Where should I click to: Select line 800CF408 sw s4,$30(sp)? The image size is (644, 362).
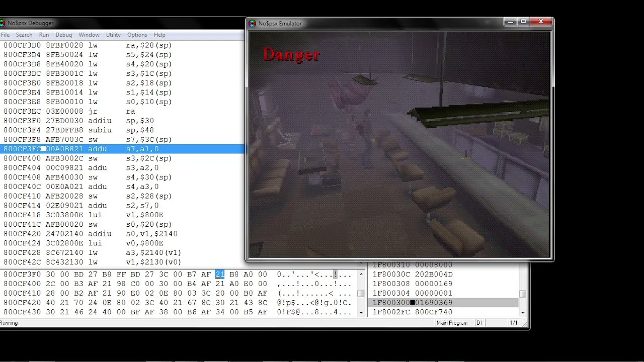click(x=122, y=177)
